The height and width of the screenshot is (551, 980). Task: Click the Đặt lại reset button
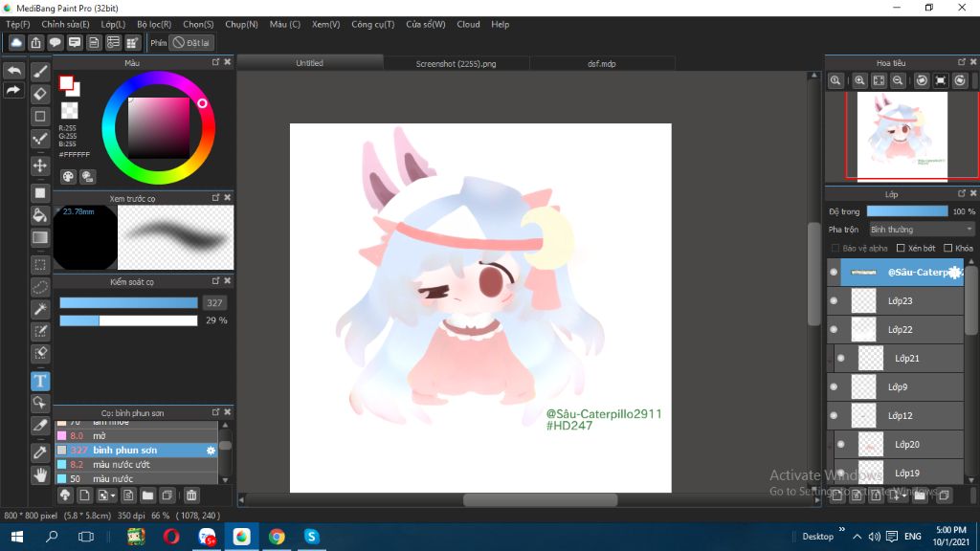point(191,43)
